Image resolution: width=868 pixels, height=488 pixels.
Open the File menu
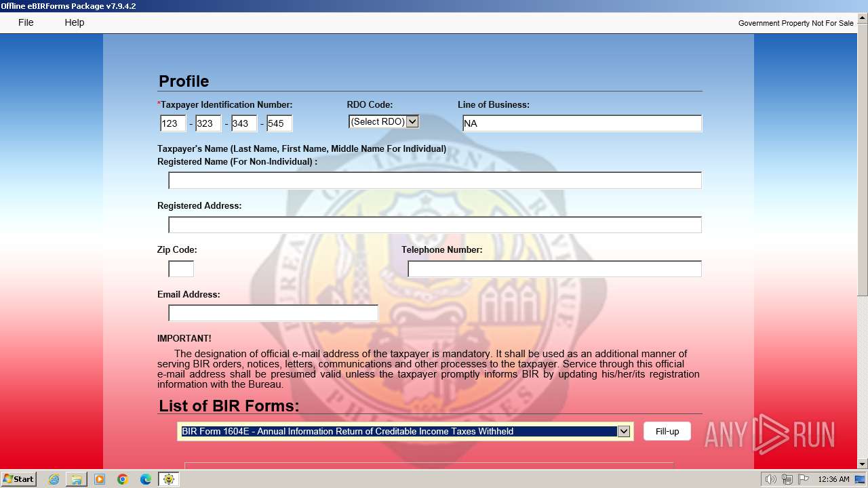(26, 22)
